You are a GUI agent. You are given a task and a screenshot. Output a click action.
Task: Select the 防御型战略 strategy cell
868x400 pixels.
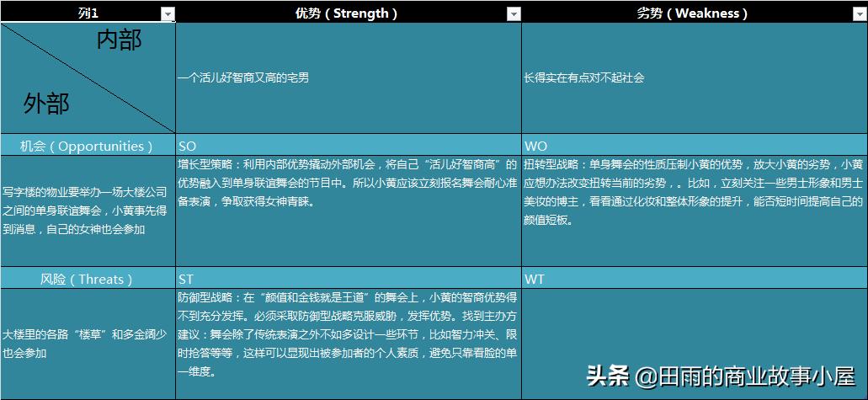click(x=349, y=344)
